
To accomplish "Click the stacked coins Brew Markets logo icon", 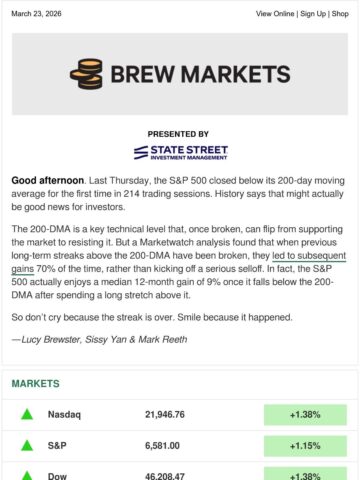I will (x=86, y=74).
